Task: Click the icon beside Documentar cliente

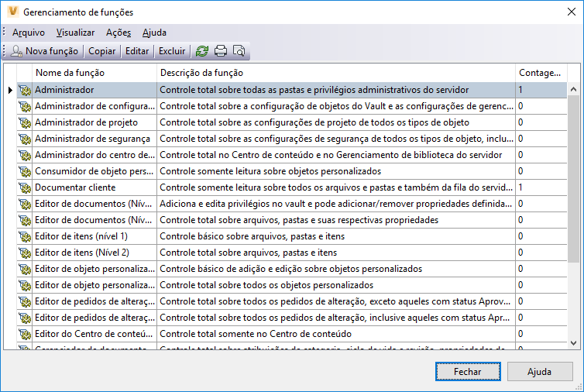Action: coord(24,187)
